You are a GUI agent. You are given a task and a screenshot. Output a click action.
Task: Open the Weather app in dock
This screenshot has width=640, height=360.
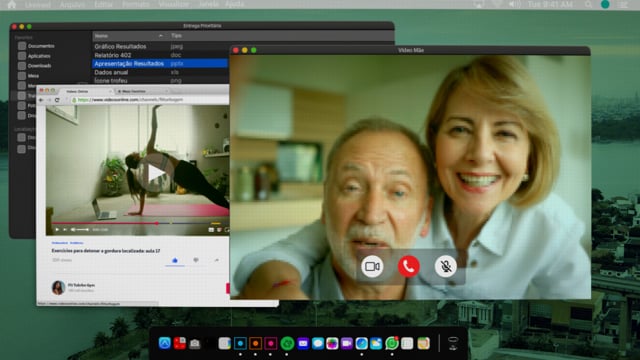(x=376, y=344)
